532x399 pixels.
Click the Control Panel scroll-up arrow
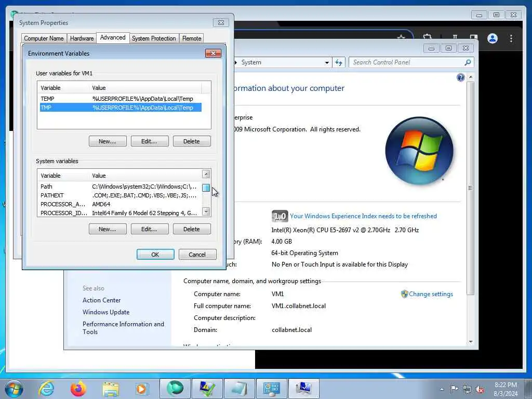470,77
